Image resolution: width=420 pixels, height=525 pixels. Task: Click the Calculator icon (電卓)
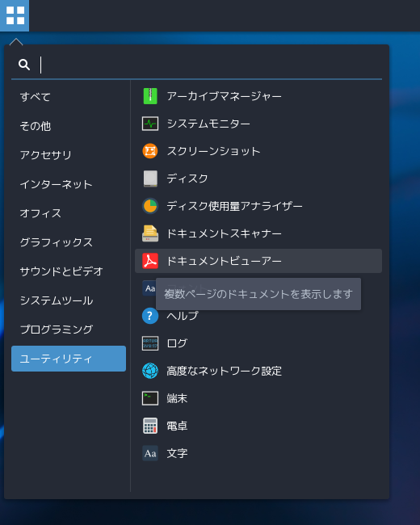(x=150, y=426)
